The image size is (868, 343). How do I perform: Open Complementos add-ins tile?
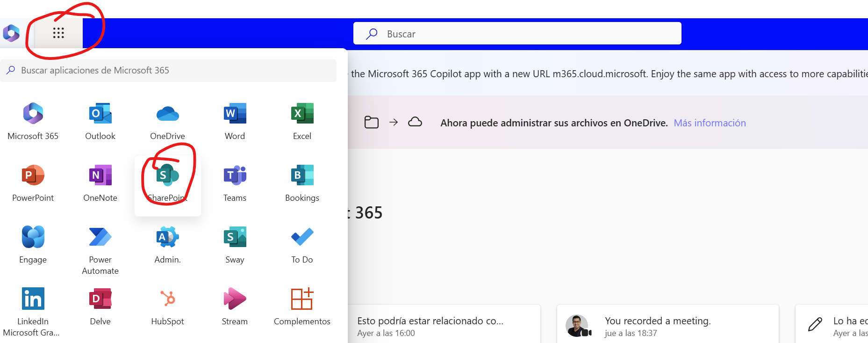click(x=302, y=307)
